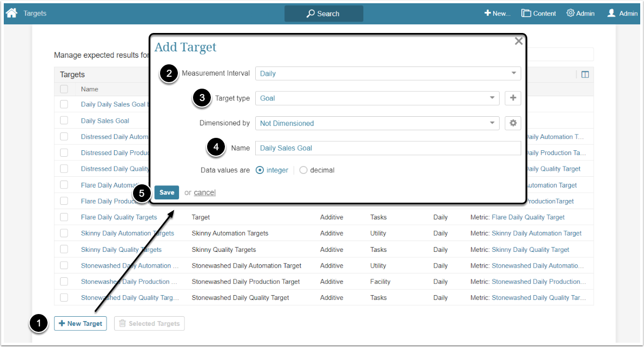Select the integer radio button
644x347 pixels.
pyautogui.click(x=260, y=170)
